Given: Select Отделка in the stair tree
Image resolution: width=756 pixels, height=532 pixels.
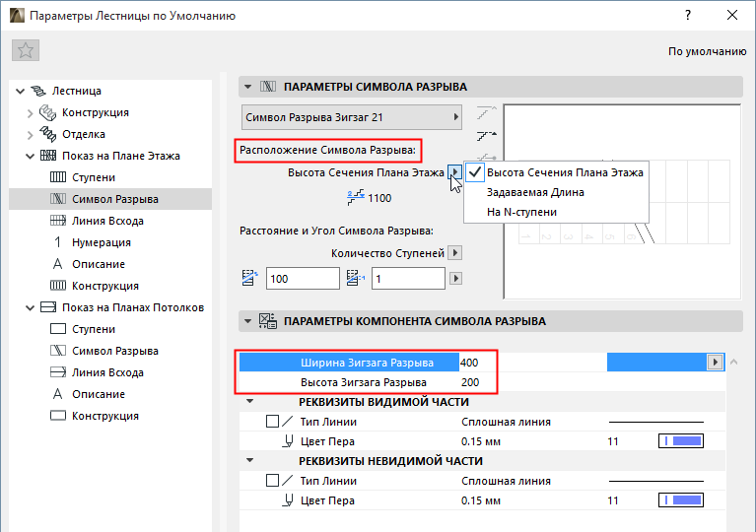Looking at the screenshot, I should coord(84,134).
